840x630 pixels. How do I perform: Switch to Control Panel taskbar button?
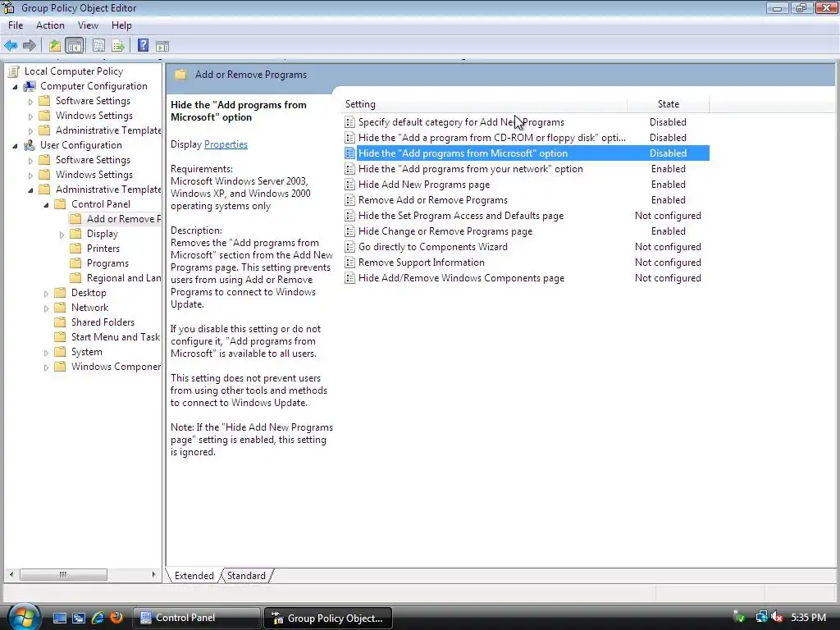197,618
